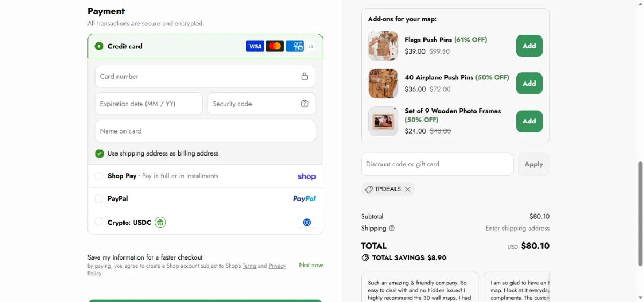Click the Add-ons for your map heading
This screenshot has width=644, height=302.
402,19
